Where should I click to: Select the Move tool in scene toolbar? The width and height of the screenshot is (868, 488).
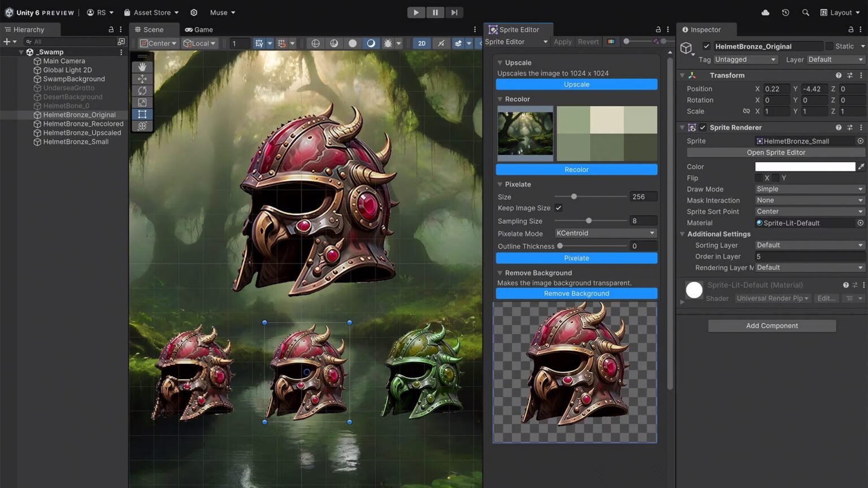(x=142, y=79)
